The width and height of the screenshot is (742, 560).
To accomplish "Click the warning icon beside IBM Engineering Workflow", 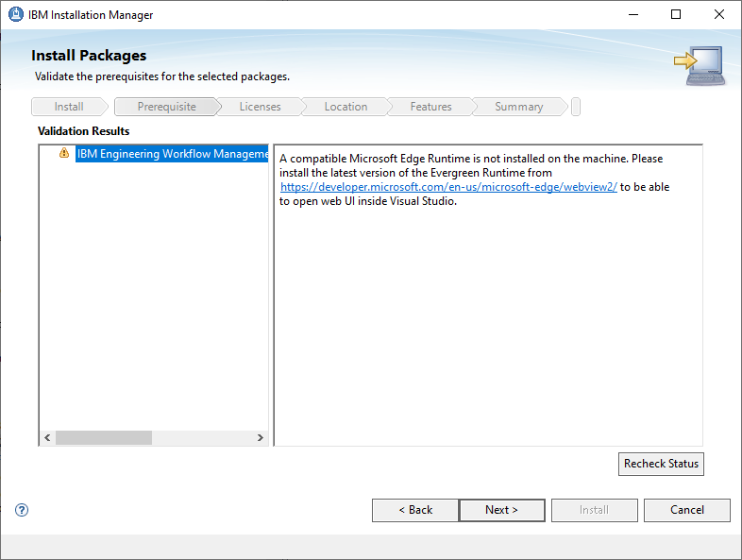I will [x=64, y=153].
